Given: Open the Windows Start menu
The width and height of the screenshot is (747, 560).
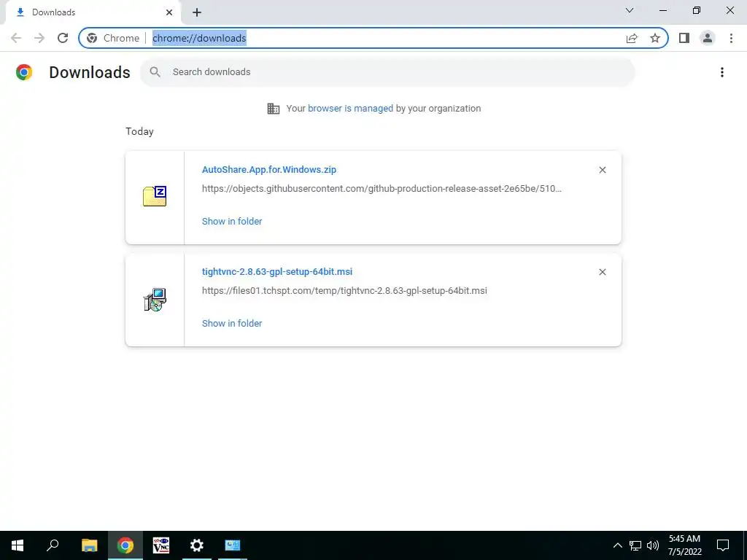Looking at the screenshot, I should 18,545.
